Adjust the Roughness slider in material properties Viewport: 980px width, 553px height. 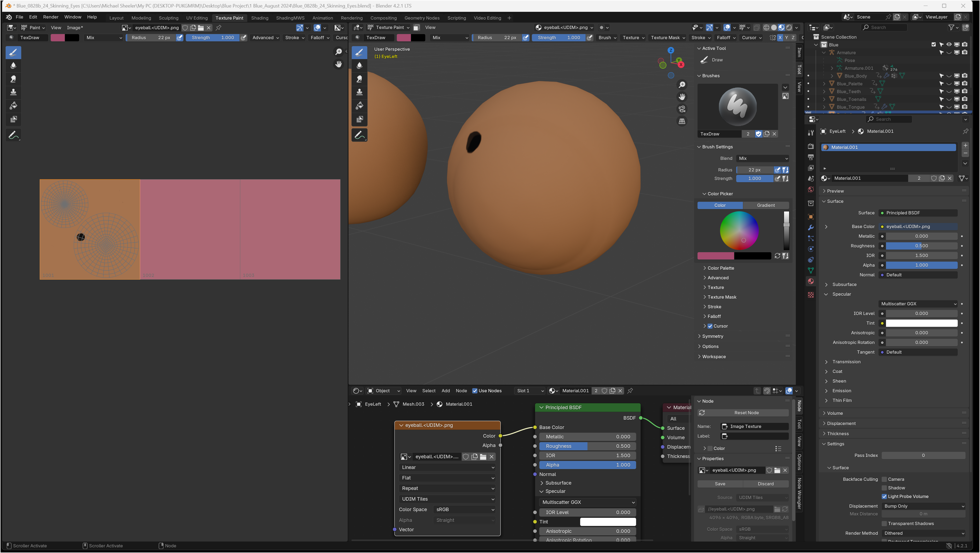pyautogui.click(x=921, y=246)
